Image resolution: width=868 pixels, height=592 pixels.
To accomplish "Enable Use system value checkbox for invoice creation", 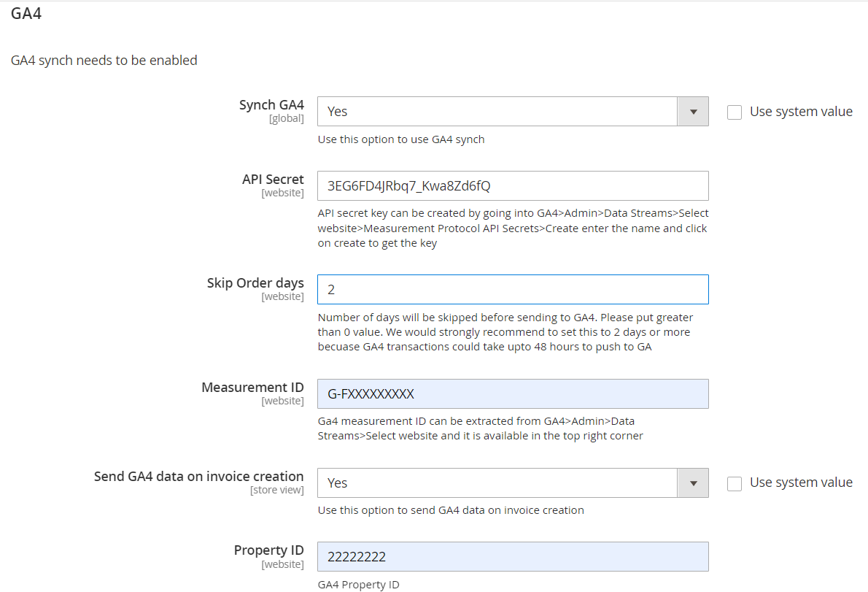I will (735, 483).
